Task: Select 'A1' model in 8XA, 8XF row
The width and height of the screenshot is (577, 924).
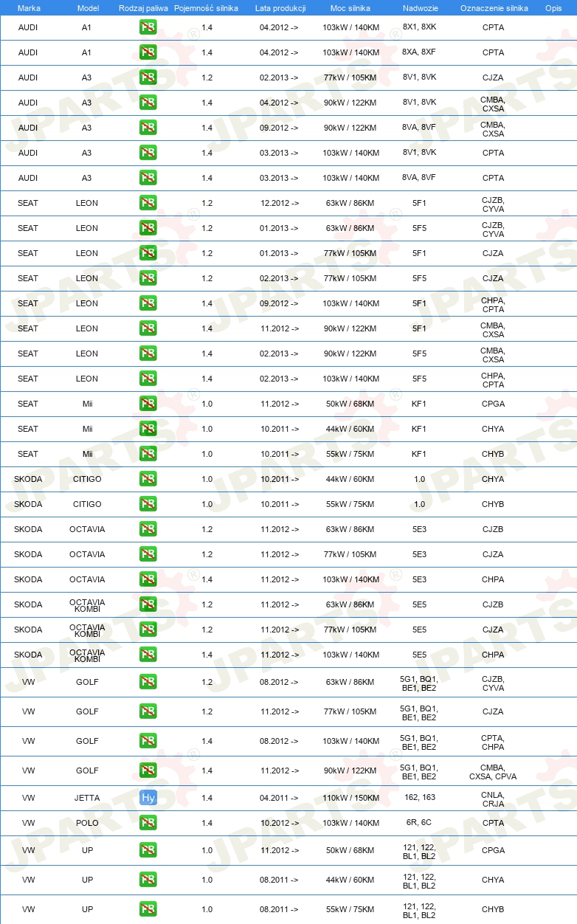Action: [86, 52]
